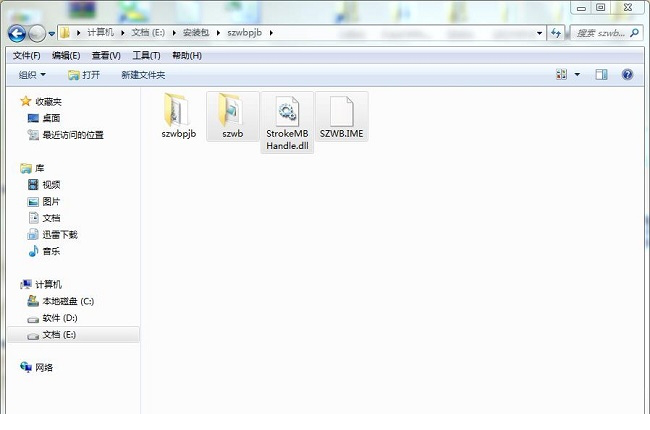This screenshot has height=430, width=650.
Task: Open the 查看(V) menu
Action: tap(106, 56)
